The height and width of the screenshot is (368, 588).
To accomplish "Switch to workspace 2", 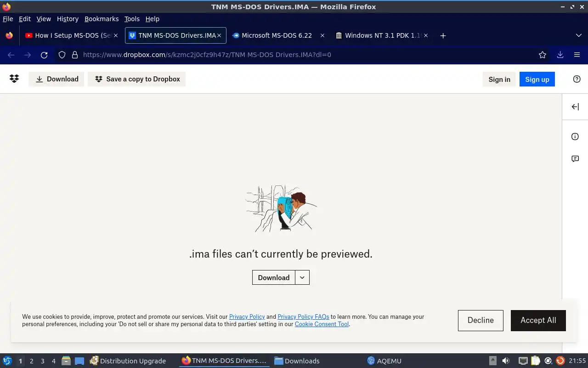I will coord(31,361).
